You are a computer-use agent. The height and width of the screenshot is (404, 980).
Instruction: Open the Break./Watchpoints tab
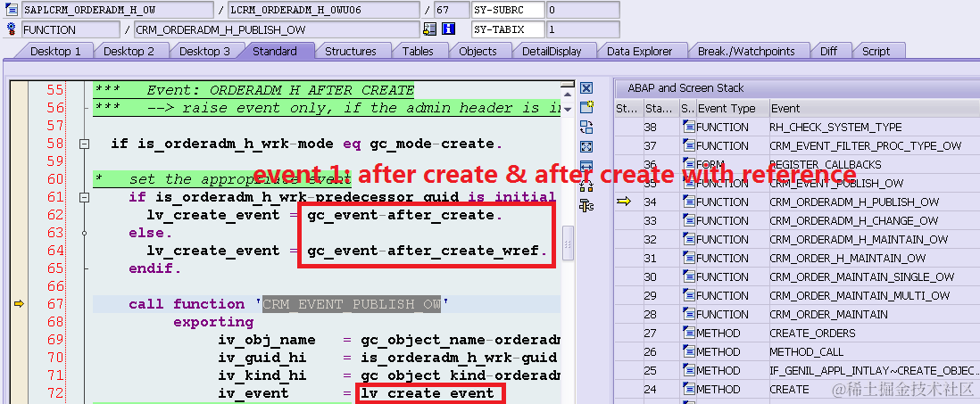click(x=746, y=51)
